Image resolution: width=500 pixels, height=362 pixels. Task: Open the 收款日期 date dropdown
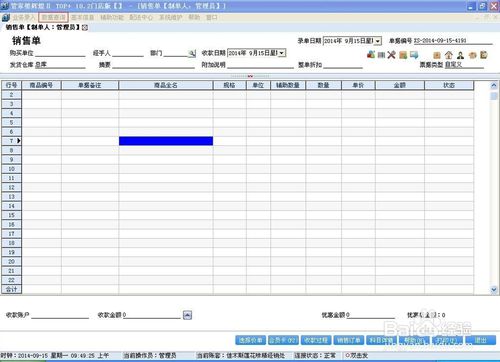pyautogui.click(x=282, y=53)
